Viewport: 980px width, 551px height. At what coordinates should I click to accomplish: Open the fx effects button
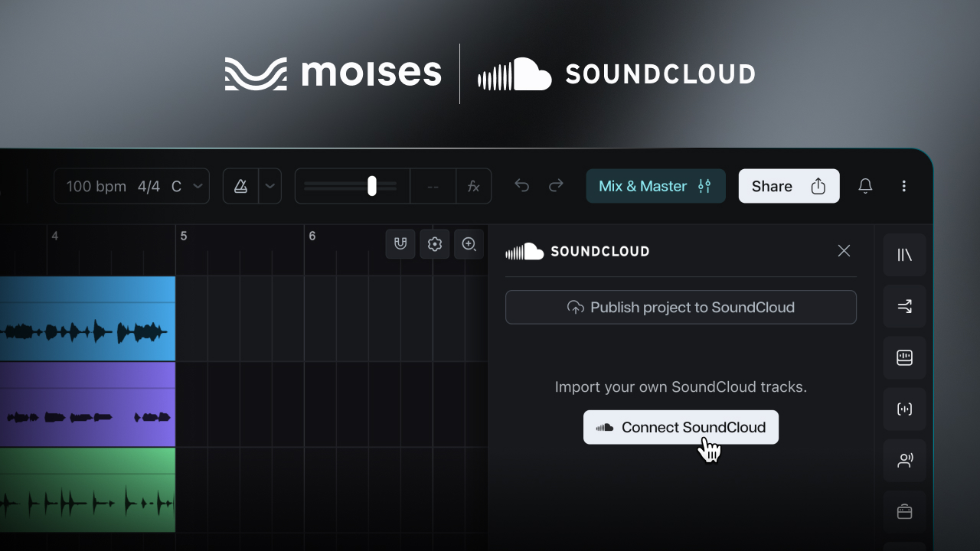473,186
